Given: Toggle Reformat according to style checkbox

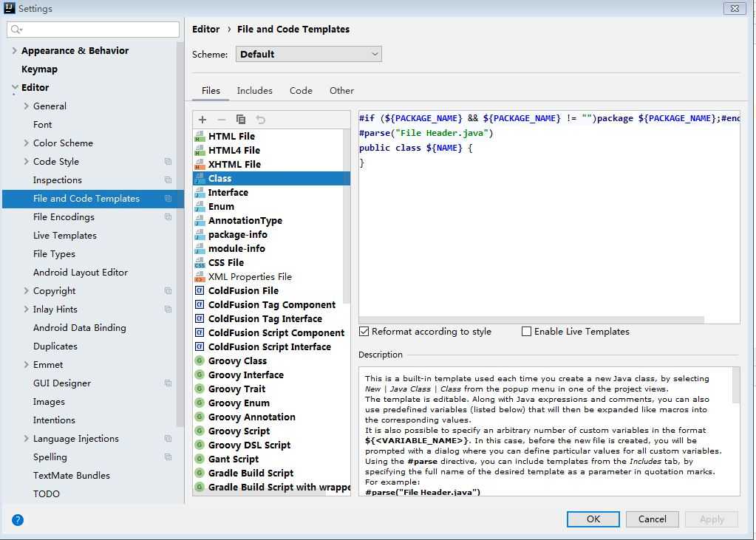Looking at the screenshot, I should tap(364, 332).
